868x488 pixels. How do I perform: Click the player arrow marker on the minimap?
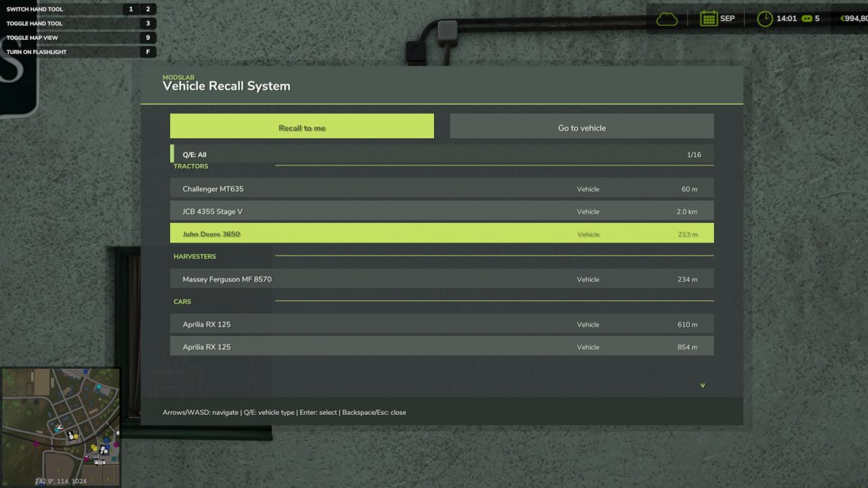[x=60, y=426]
